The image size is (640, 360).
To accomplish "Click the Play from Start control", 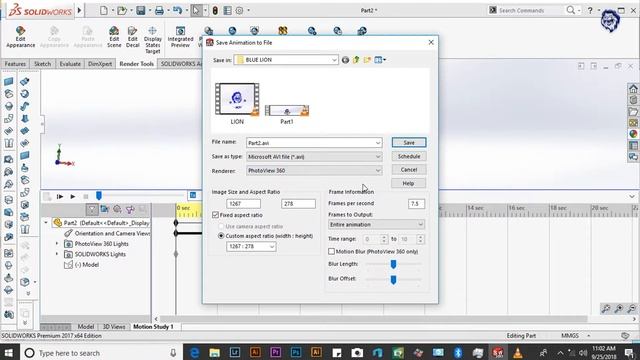I will pos(60,196).
